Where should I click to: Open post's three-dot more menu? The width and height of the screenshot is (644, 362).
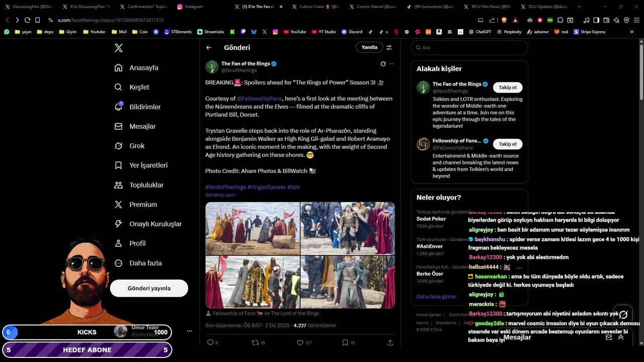(392, 64)
